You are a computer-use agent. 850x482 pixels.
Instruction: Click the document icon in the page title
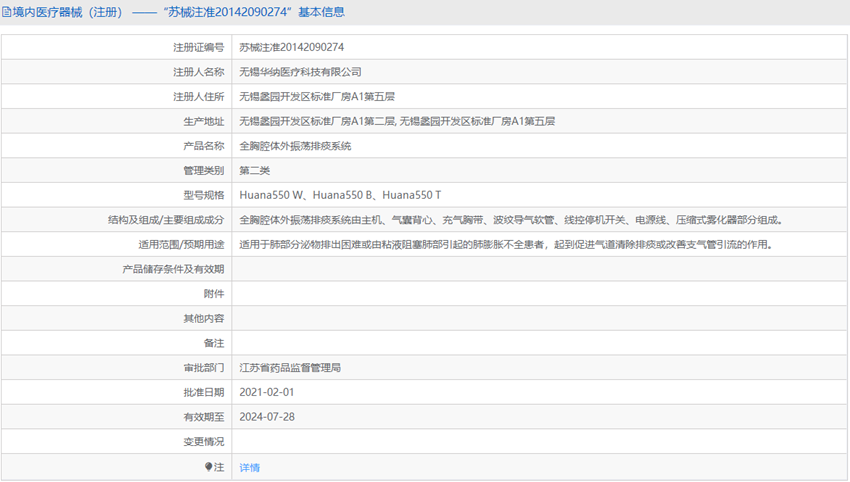[x=7, y=12]
